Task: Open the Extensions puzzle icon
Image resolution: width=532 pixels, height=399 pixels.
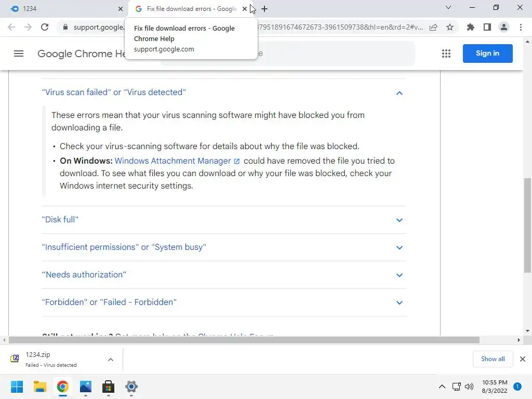Action: [x=471, y=27]
